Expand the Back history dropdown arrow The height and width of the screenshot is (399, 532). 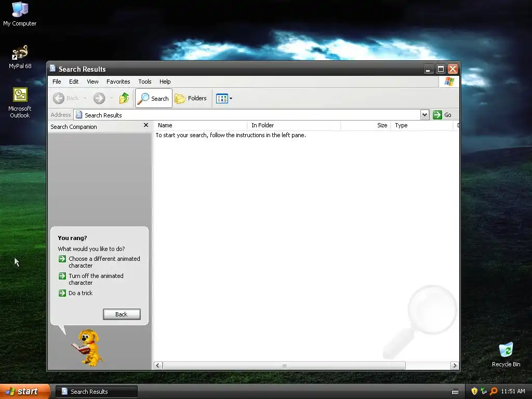[85, 98]
